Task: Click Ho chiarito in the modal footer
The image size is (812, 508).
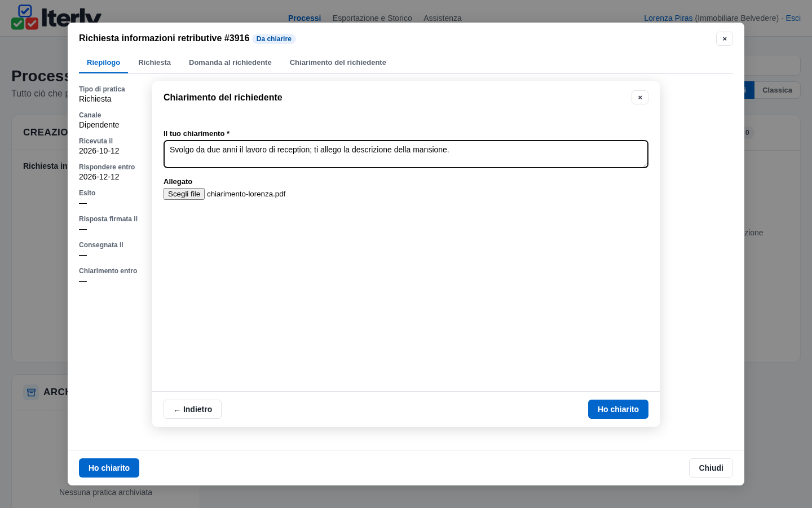Action: pyautogui.click(x=109, y=468)
